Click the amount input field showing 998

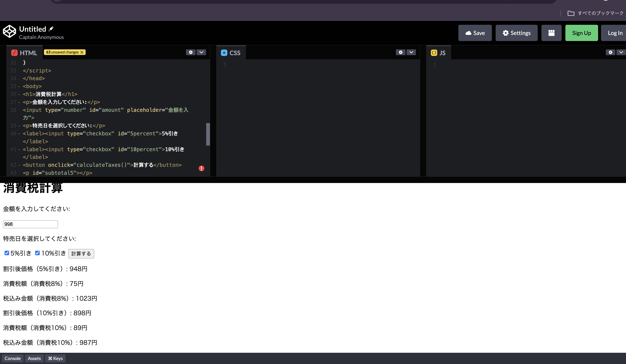30,224
